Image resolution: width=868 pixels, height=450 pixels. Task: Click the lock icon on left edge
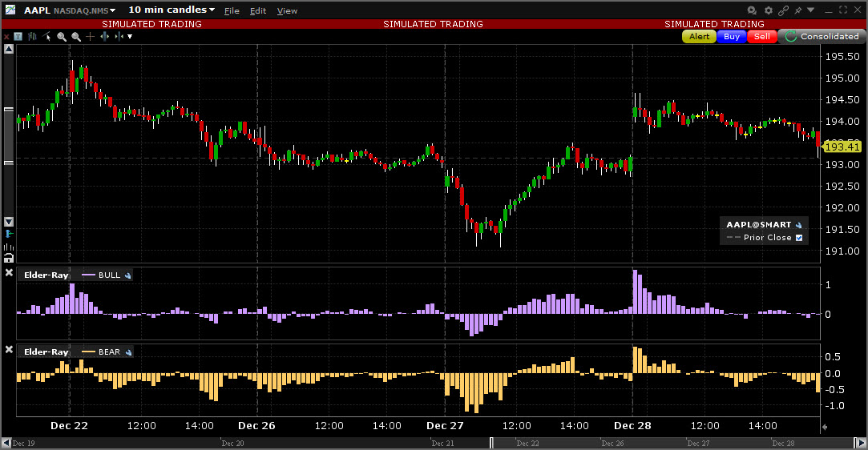point(9,258)
